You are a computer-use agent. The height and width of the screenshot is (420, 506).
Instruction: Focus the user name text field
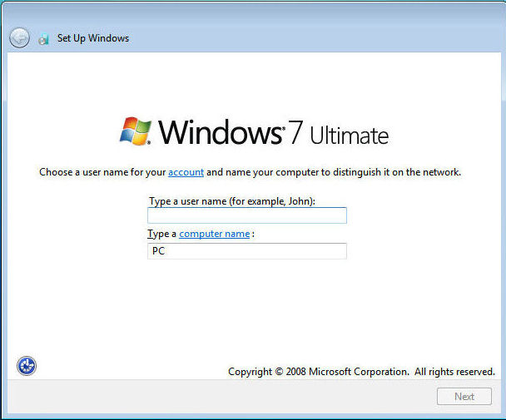[246, 215]
